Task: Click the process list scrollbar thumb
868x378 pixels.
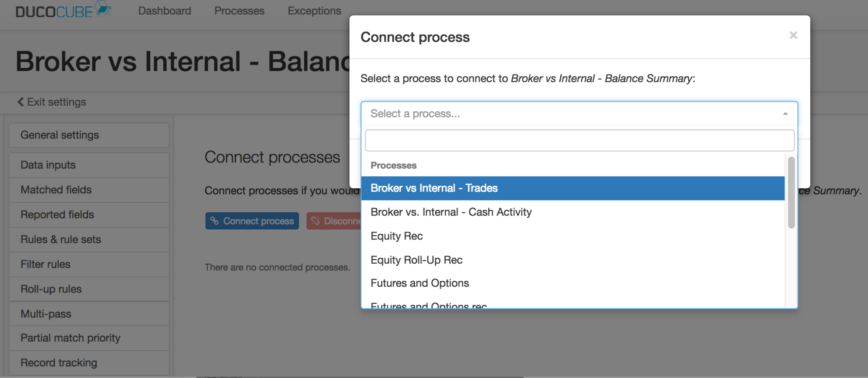Action: point(791,193)
